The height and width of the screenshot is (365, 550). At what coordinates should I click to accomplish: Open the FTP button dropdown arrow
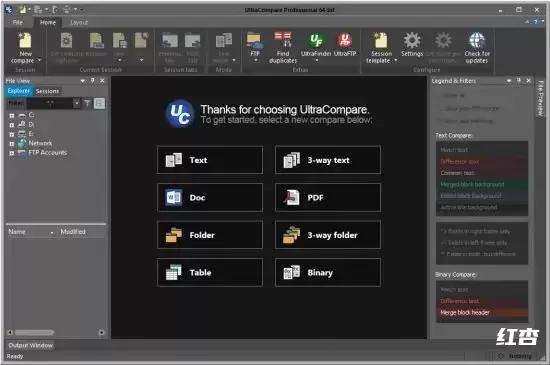[x=256, y=60]
